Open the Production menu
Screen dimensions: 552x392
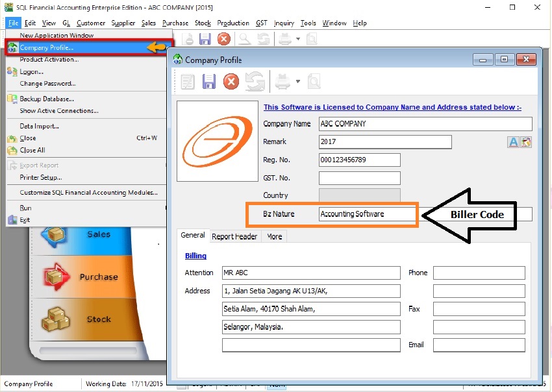pyautogui.click(x=233, y=23)
